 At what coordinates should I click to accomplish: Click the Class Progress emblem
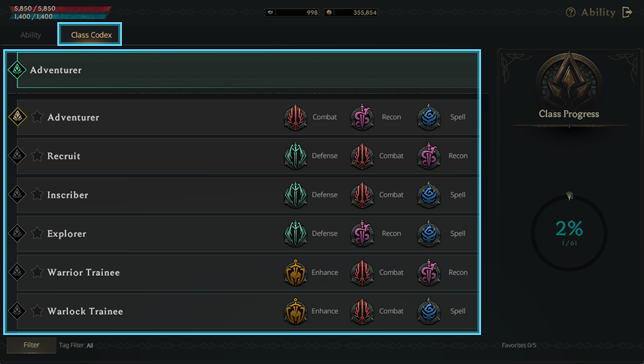coord(569,80)
